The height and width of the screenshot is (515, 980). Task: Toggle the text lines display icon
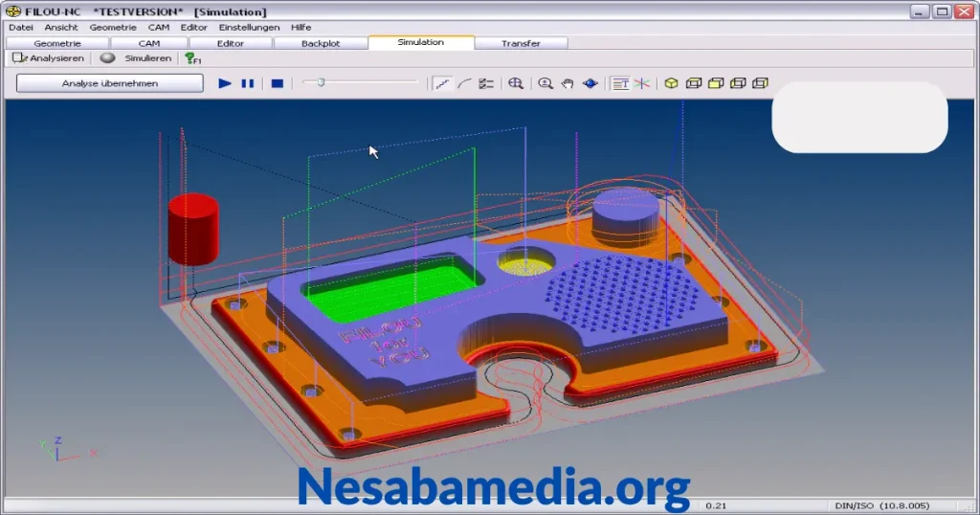620,83
